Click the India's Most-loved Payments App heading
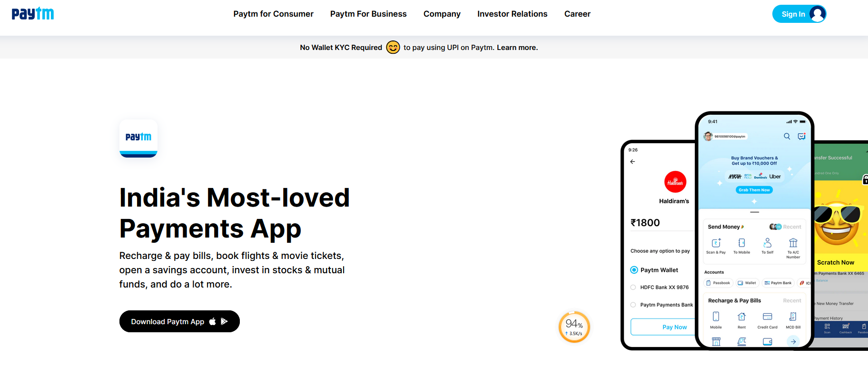 click(x=235, y=213)
